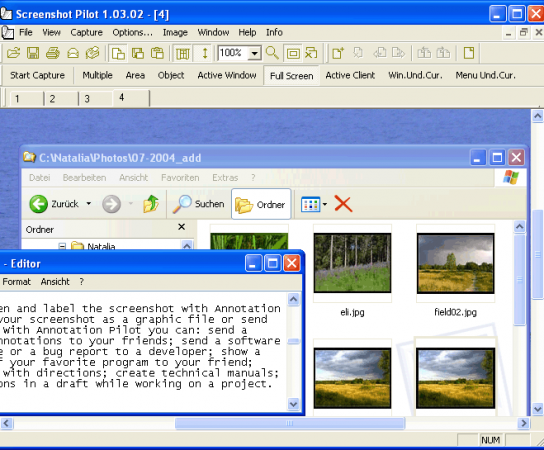Click the magnifying glass zoom icon
This screenshot has height=450, width=544.
click(272, 53)
